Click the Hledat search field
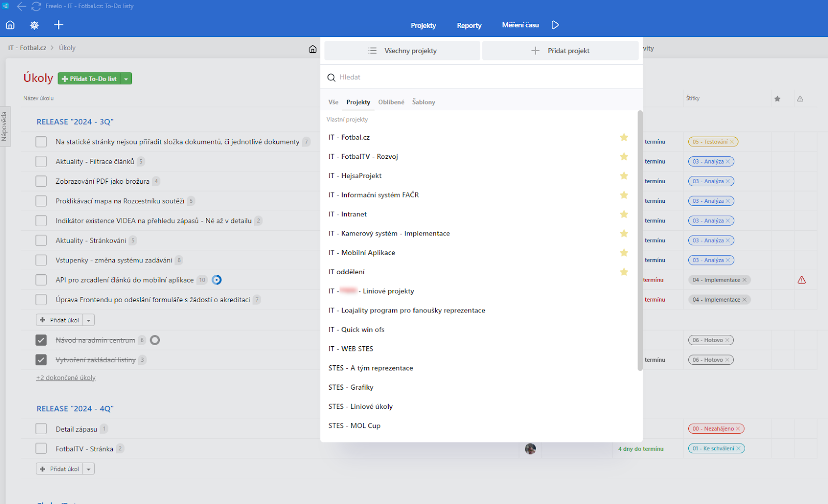Image resolution: width=828 pixels, height=504 pixels. (x=481, y=77)
